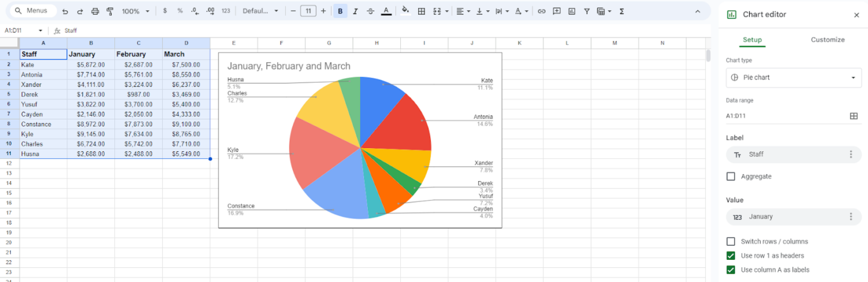Open the zoom 100% dropdown
Screen dimensions: 868x282
tap(136, 11)
